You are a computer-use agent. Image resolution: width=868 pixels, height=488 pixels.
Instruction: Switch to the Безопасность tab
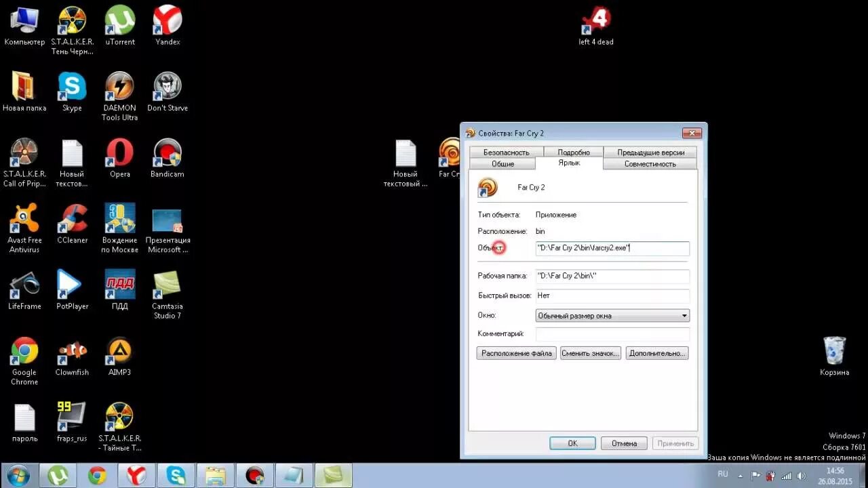pos(507,152)
